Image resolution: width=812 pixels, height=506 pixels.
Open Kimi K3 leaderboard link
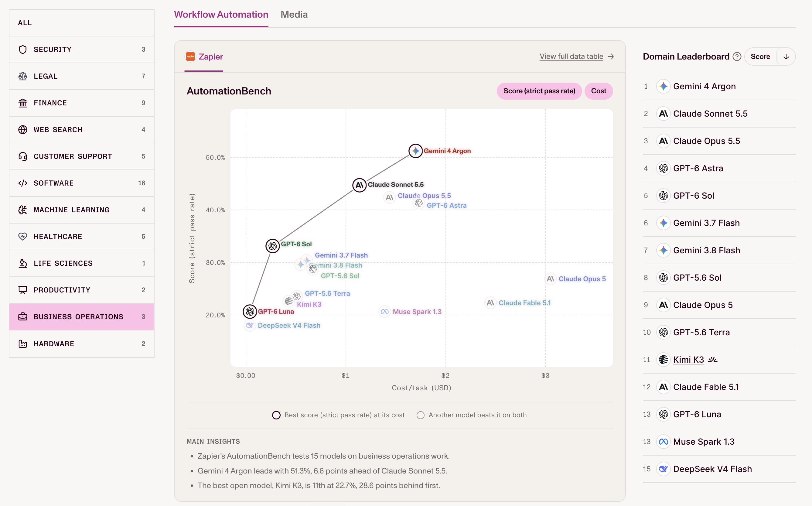tap(688, 360)
